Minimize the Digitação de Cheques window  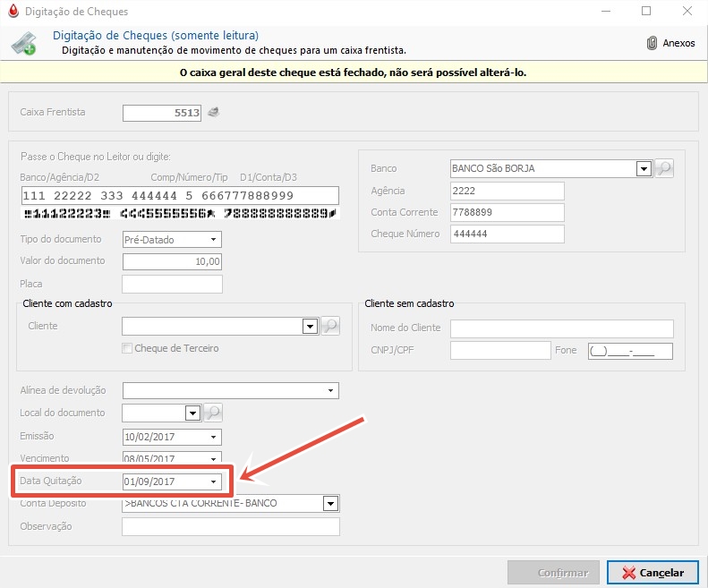[606, 12]
